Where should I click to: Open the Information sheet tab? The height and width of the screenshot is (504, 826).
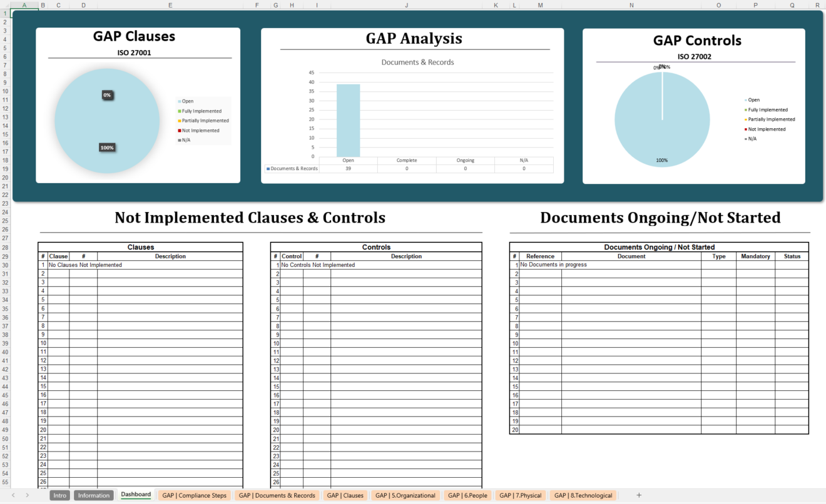pos(93,495)
